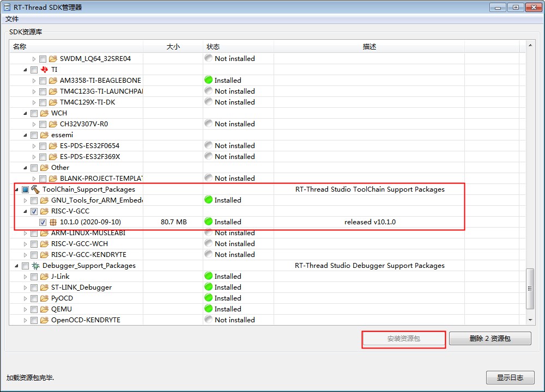545x392 pixels.
Task: Click the QEMU folder icon
Action: [x=44, y=309]
